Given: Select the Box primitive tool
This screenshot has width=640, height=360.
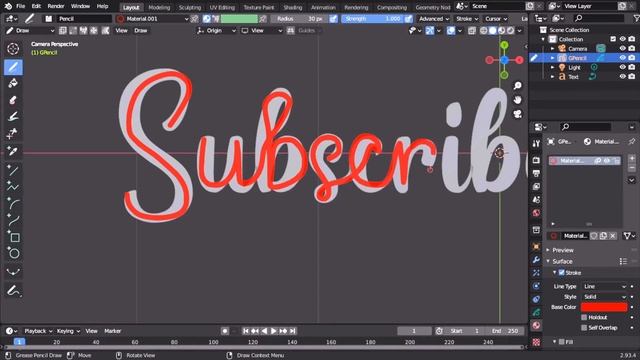Looking at the screenshot, I should point(13,237).
